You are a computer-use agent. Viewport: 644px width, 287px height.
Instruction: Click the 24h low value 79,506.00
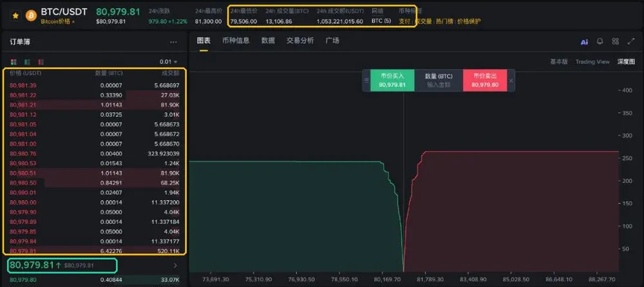pos(243,21)
